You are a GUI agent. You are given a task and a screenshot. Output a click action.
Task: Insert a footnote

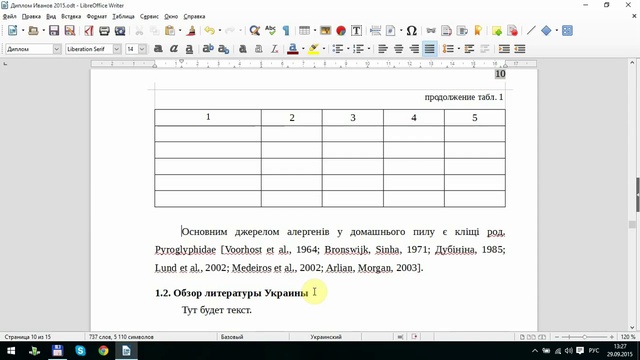pos(446,31)
